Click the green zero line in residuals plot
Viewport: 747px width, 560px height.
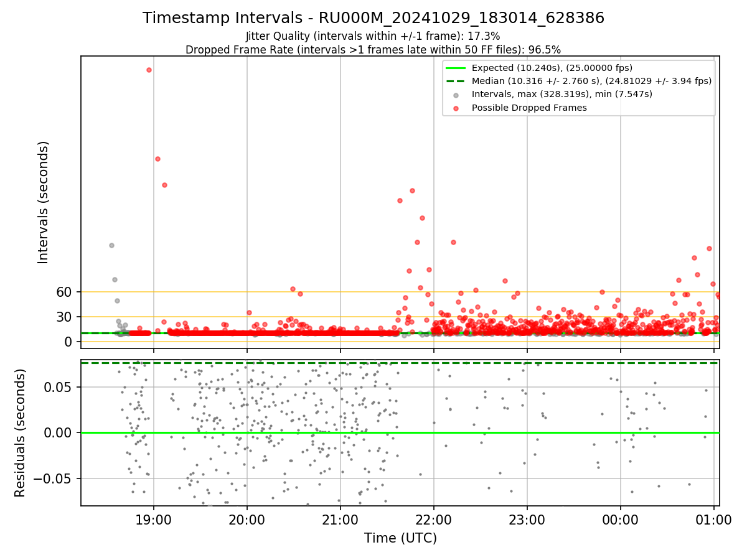400,432
